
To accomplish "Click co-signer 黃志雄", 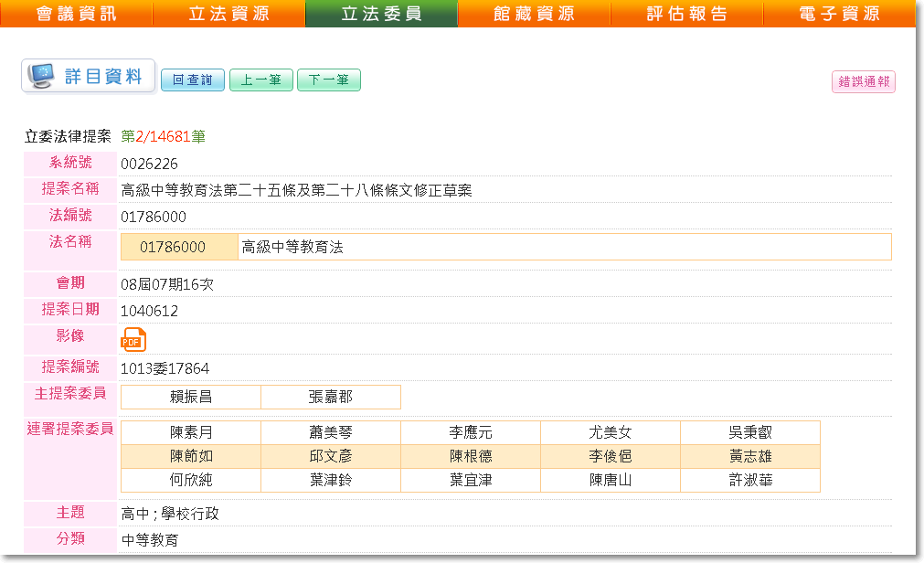I will click(750, 457).
